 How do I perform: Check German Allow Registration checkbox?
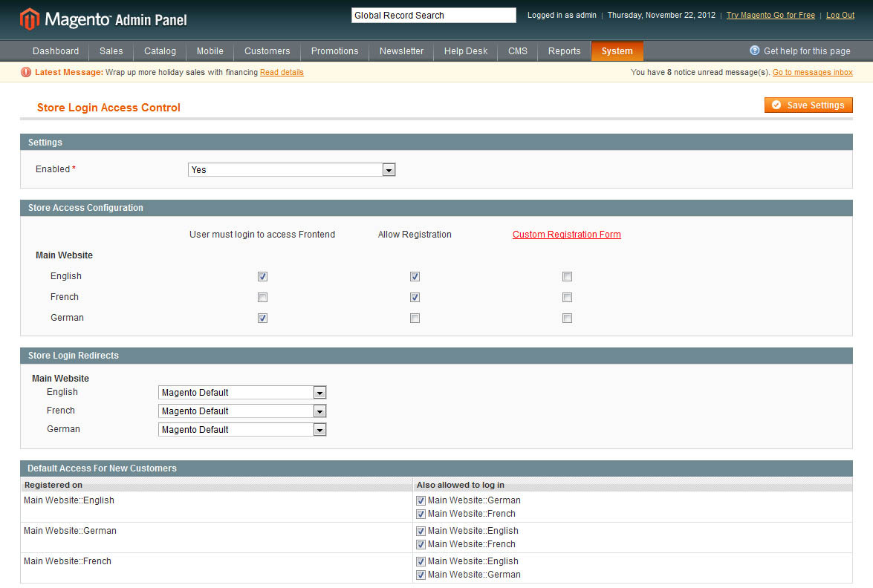pos(415,318)
